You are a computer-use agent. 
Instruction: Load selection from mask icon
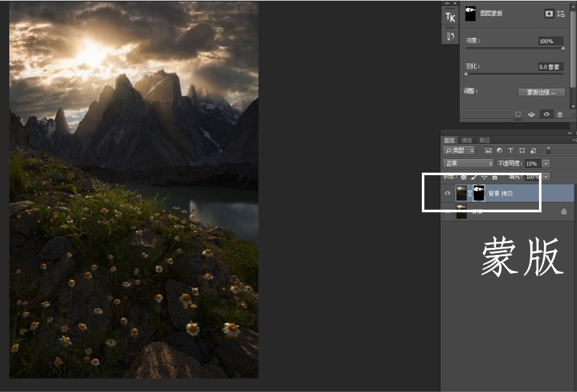(x=518, y=115)
